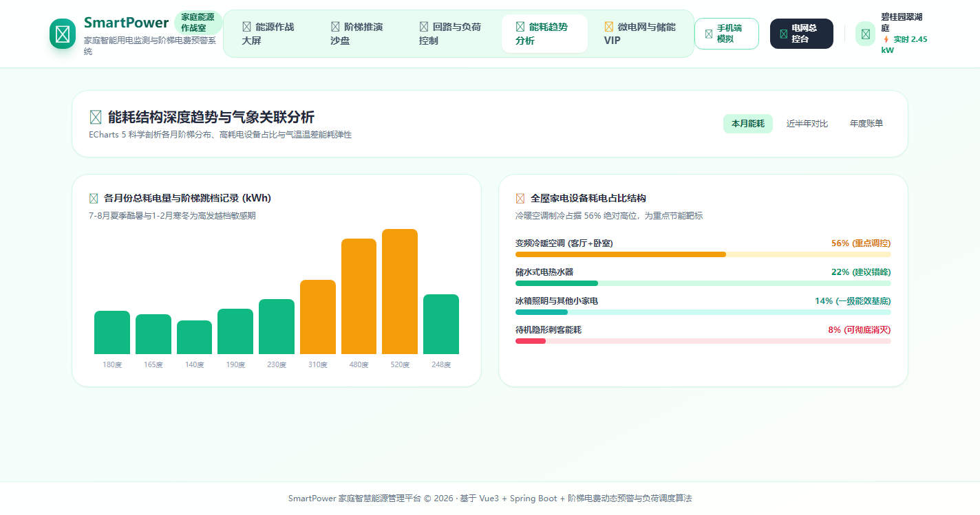The image size is (980, 515).
Task: Click the icon inside 电网总控台 button
Action: pyautogui.click(x=783, y=34)
